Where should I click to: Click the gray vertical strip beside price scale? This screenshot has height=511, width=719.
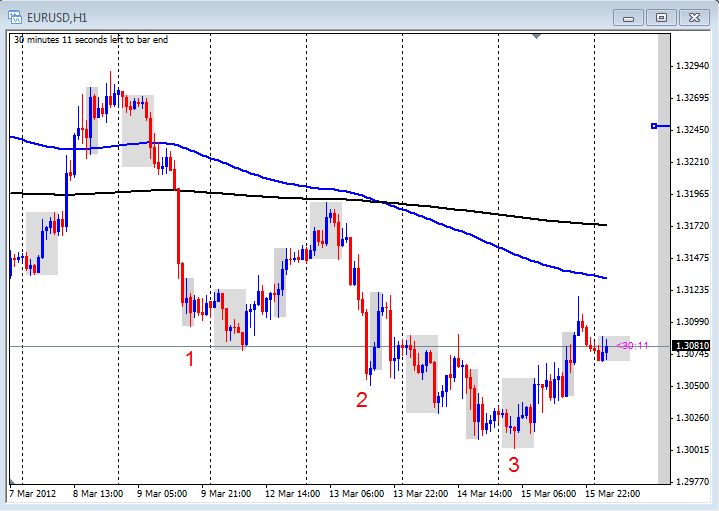(x=664, y=258)
